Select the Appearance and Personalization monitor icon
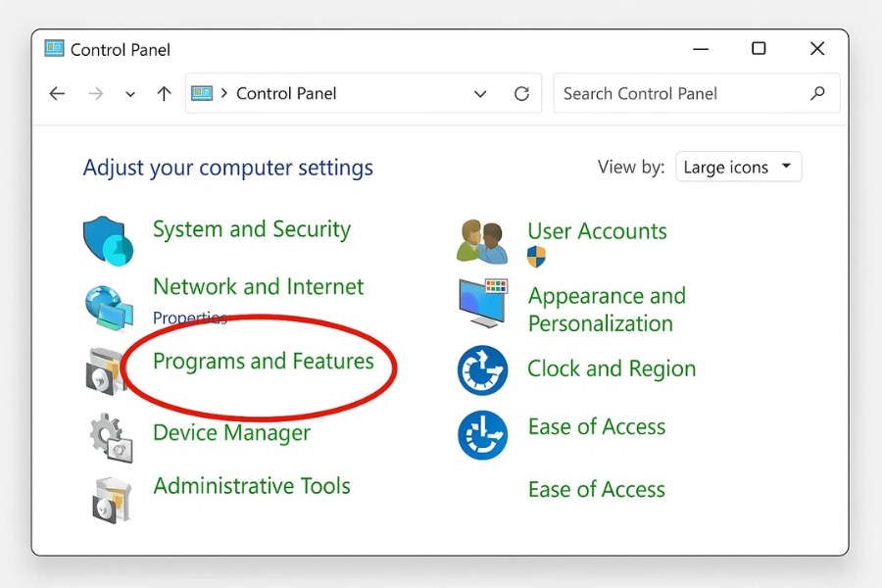Image resolution: width=882 pixels, height=588 pixels. click(483, 303)
